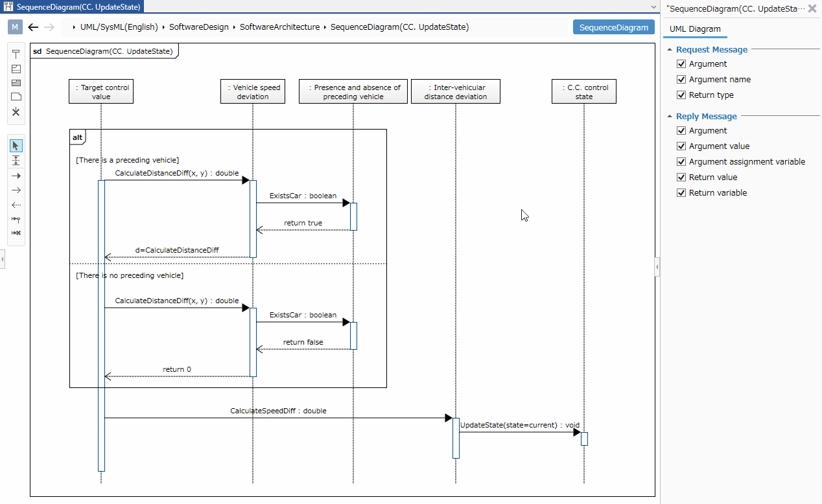
Task: Select the C.C. control state lifeline
Action: (584, 91)
